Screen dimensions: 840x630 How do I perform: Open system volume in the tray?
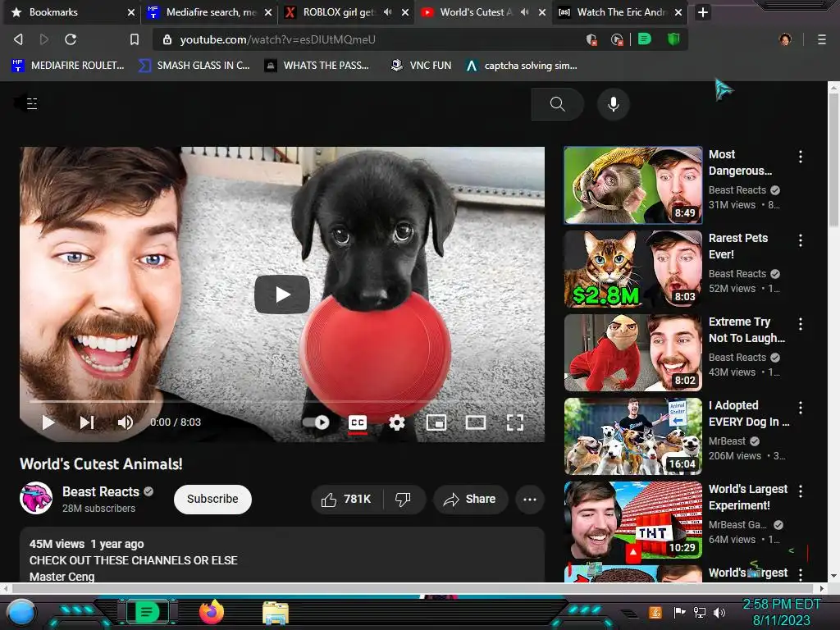click(x=719, y=612)
